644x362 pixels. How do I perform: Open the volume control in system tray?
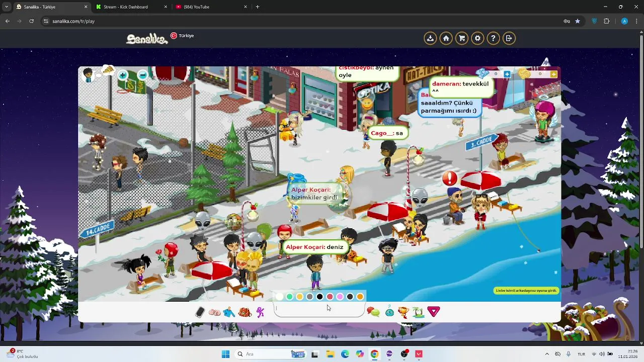[x=602, y=354]
